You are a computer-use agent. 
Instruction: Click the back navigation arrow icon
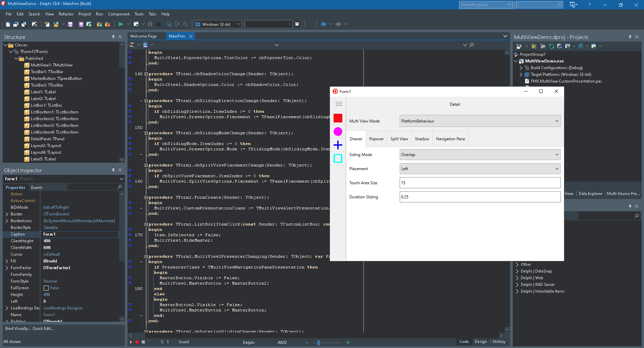point(324,24)
